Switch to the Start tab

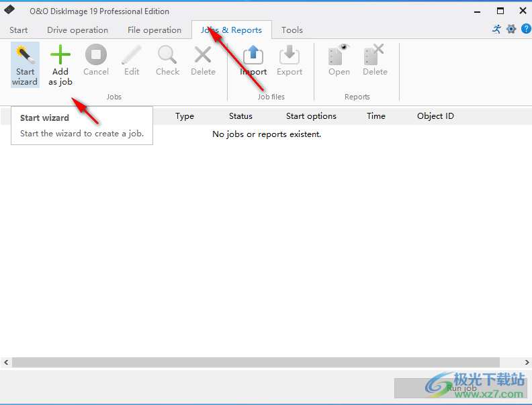(x=18, y=30)
